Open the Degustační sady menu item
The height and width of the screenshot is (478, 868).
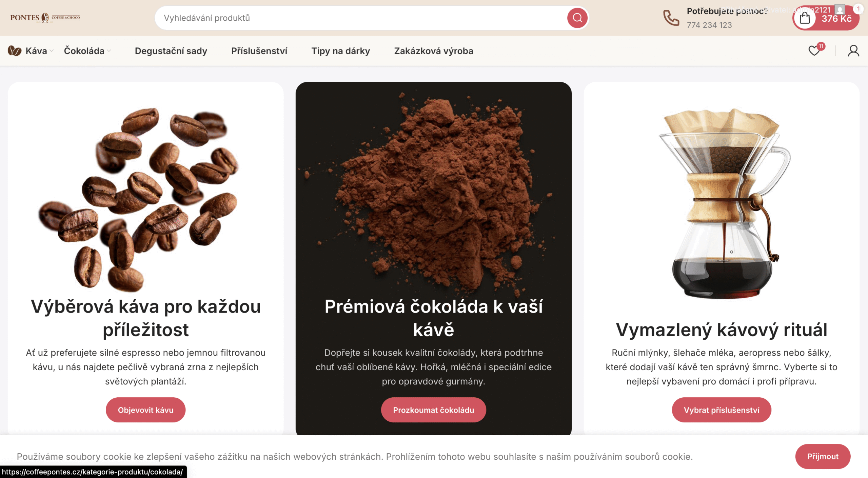pyautogui.click(x=171, y=51)
